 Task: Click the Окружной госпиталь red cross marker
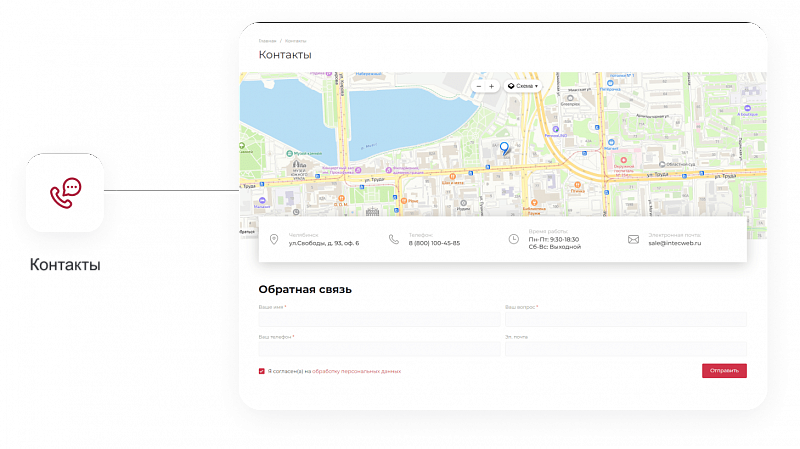[x=623, y=160]
